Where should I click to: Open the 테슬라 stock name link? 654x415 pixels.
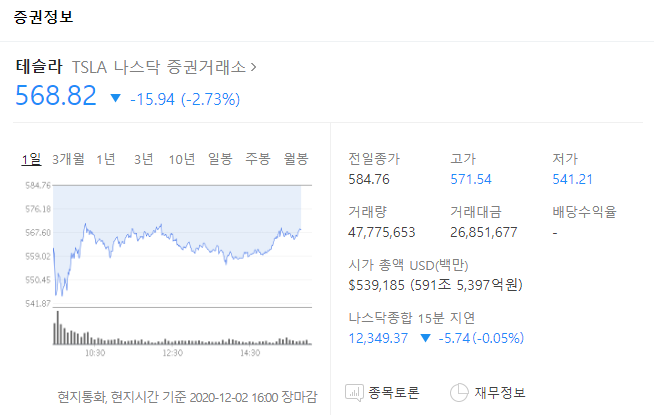tap(39, 67)
